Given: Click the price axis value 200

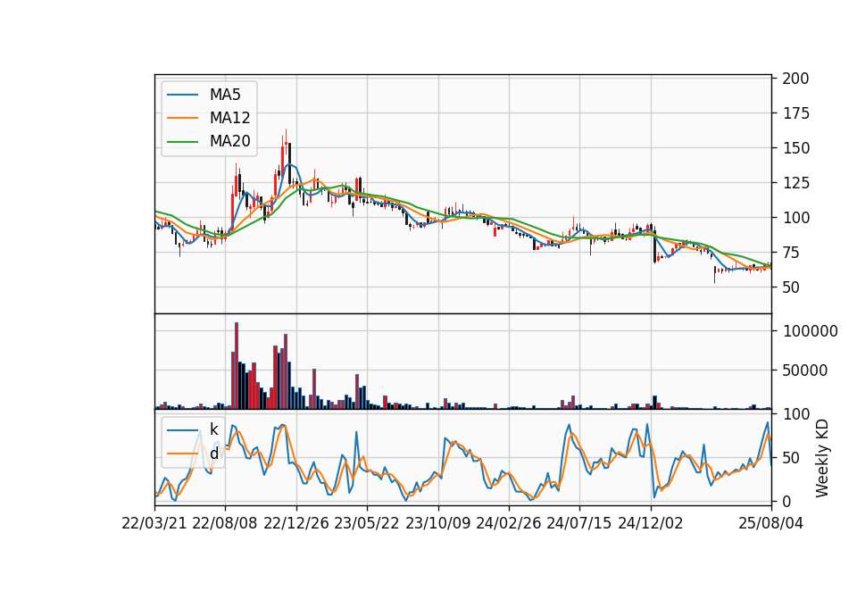Looking at the screenshot, I should tap(795, 79).
